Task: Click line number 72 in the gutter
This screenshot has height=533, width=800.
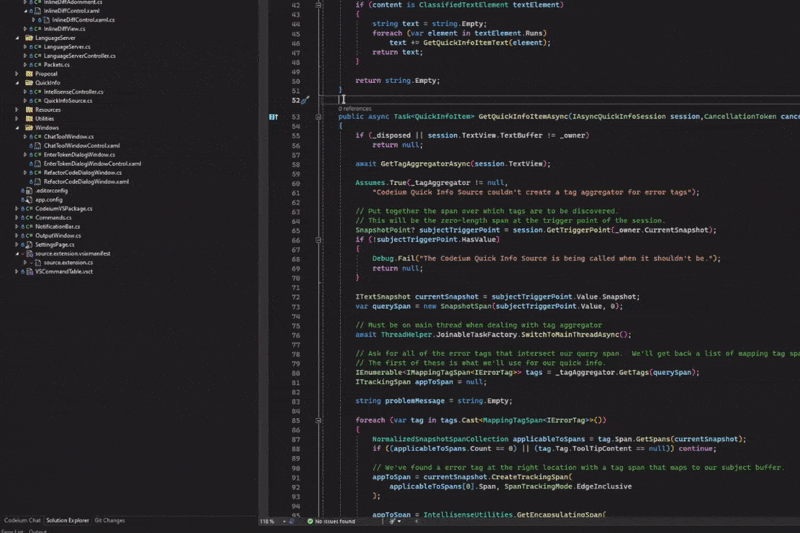Action: click(296, 297)
